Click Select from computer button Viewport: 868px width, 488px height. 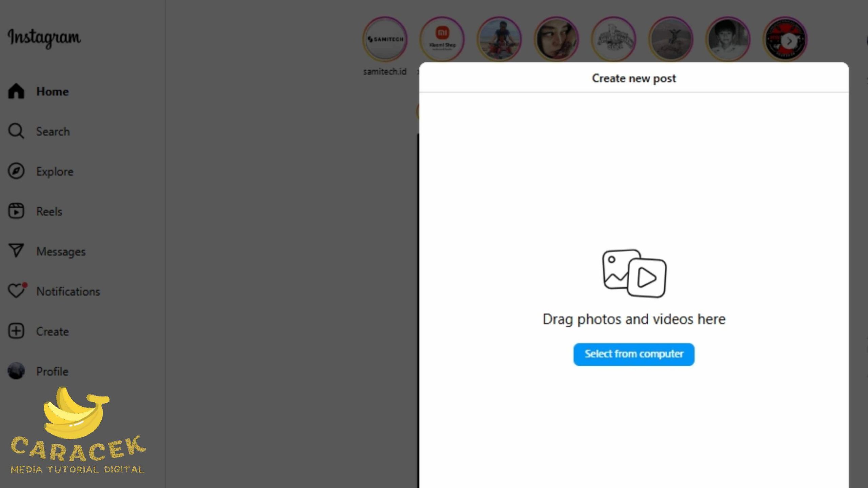click(x=634, y=354)
